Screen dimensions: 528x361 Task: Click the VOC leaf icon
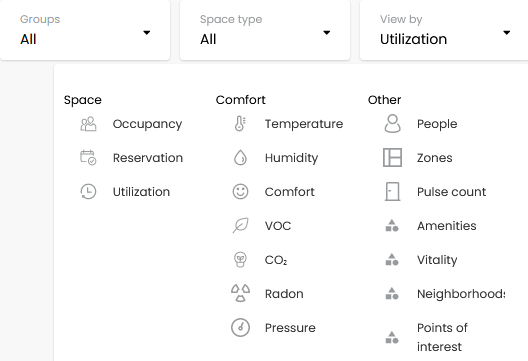tap(240, 226)
